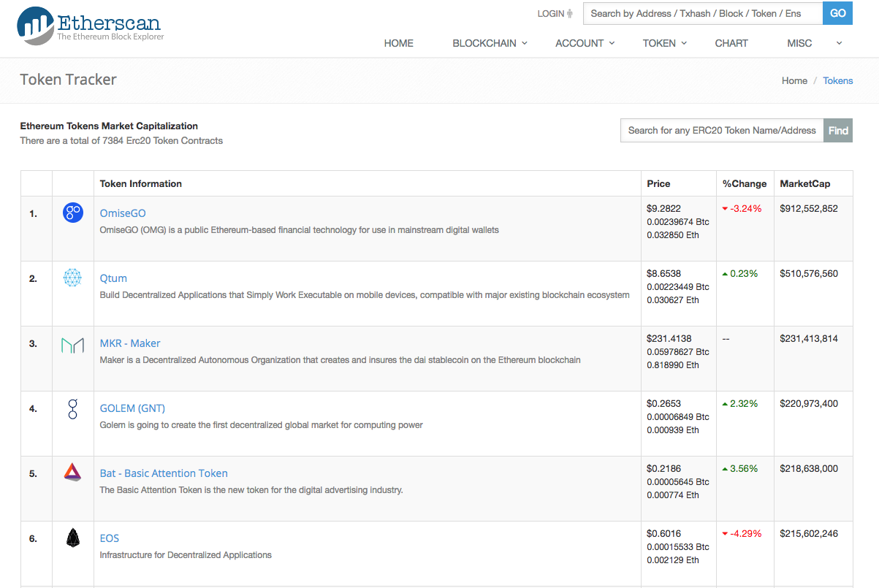Open the Basic Attention Token logo icon

point(72,473)
